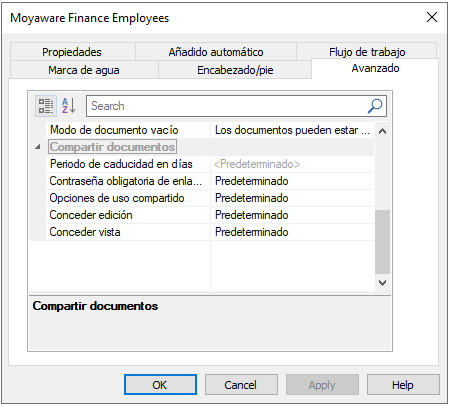
Task: Click OK to confirm settings
Action: pyautogui.click(x=160, y=385)
